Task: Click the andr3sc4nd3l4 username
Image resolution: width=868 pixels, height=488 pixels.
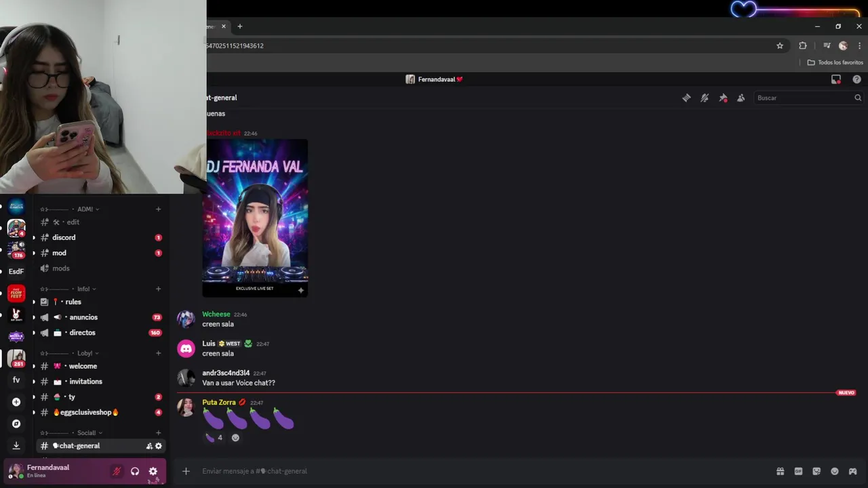Action: [x=226, y=373]
